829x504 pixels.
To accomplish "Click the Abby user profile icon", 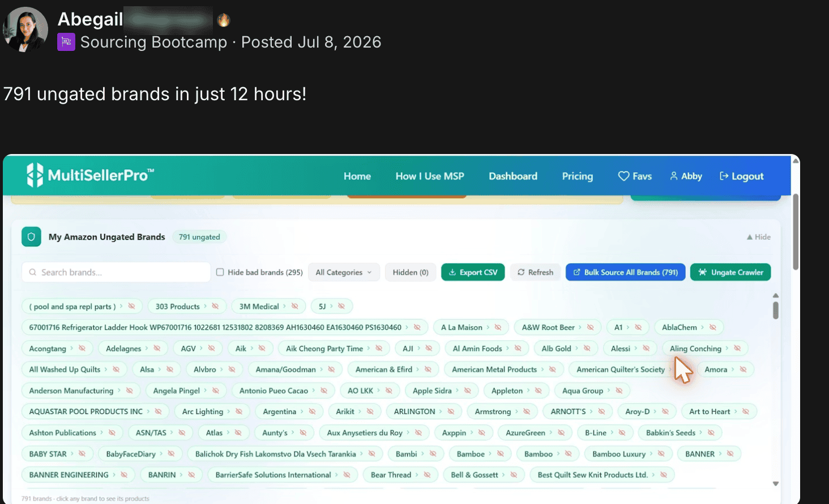I will pyautogui.click(x=674, y=176).
